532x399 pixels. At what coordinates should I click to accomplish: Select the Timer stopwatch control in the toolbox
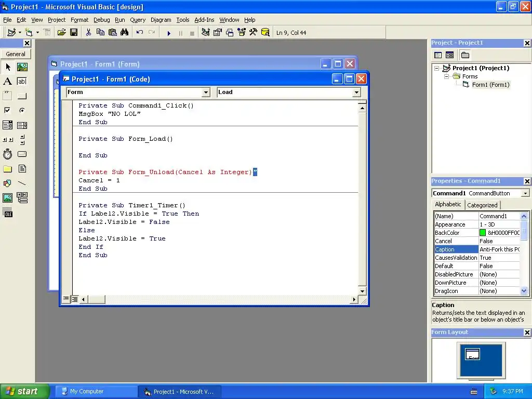(8, 154)
